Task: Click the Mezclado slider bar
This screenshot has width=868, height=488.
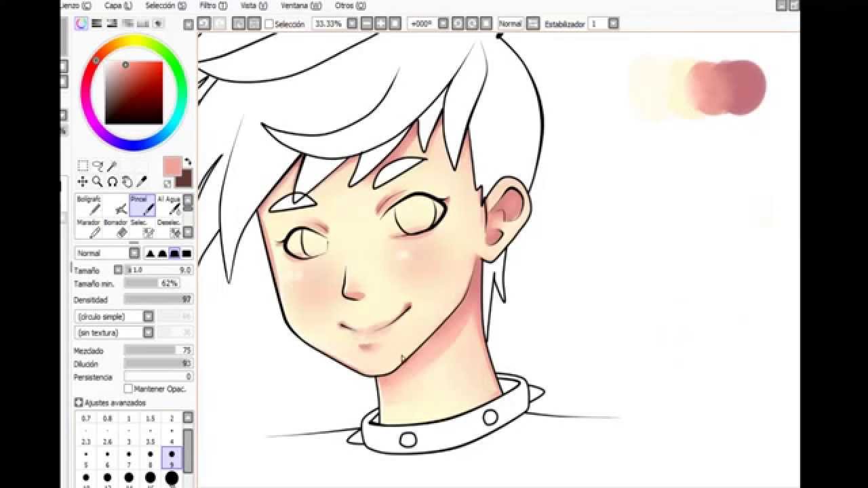Action: tap(158, 351)
